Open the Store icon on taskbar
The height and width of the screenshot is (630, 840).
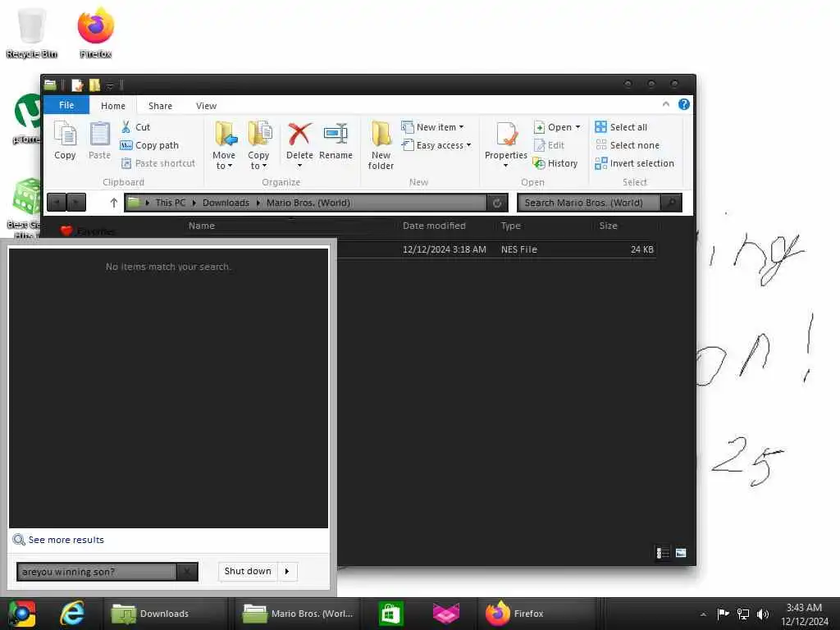[391, 614]
